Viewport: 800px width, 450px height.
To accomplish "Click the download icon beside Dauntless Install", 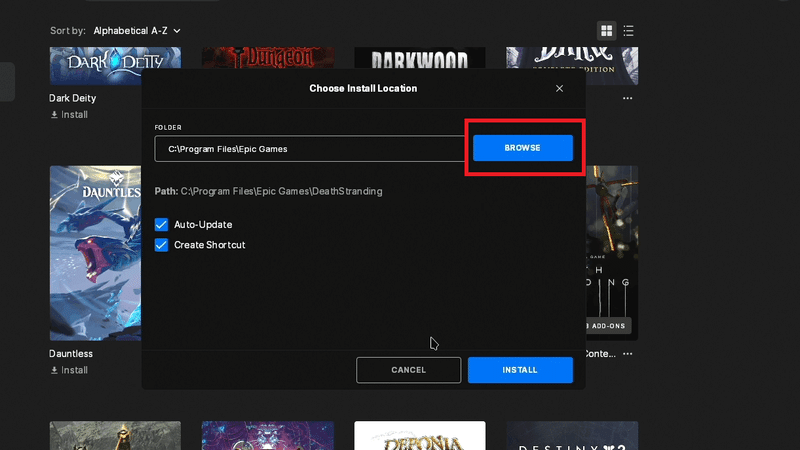I will 54,370.
